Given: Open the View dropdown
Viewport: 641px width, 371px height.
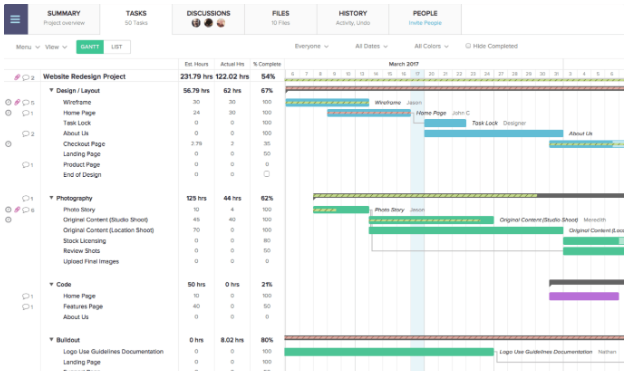Looking at the screenshot, I should click(56, 47).
